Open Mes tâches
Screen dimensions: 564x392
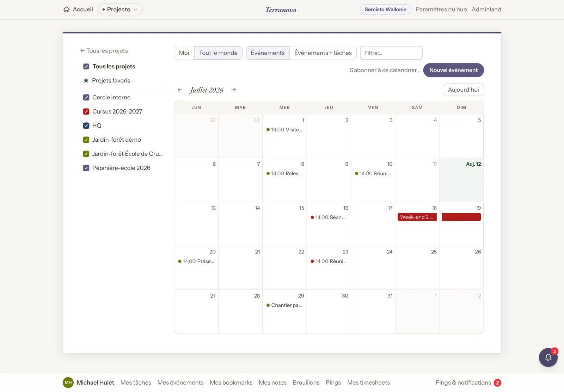click(136, 382)
